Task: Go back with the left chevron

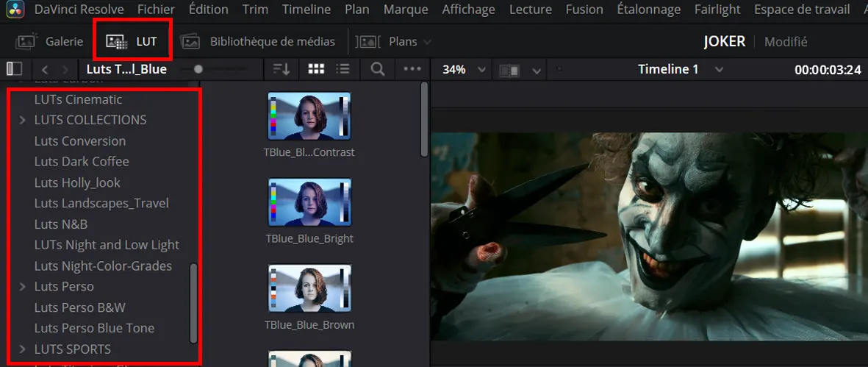Action: click(45, 69)
